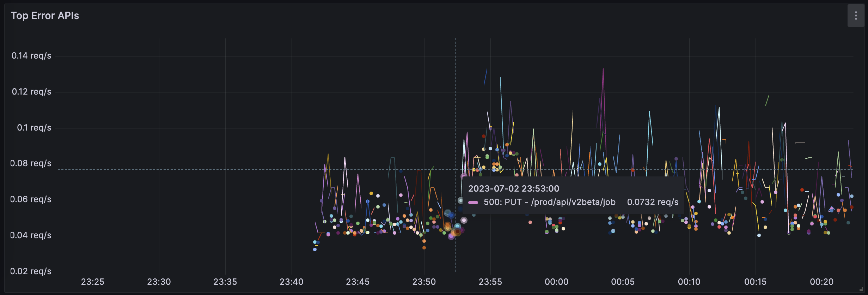
Task: Click the 00:05 time axis label
Action: (623, 282)
